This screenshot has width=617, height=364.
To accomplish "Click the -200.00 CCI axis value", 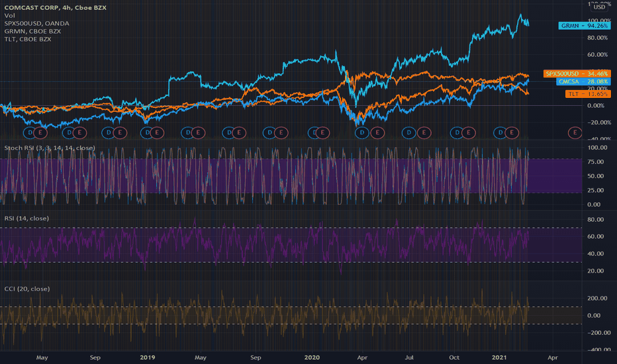I will coord(598,332).
